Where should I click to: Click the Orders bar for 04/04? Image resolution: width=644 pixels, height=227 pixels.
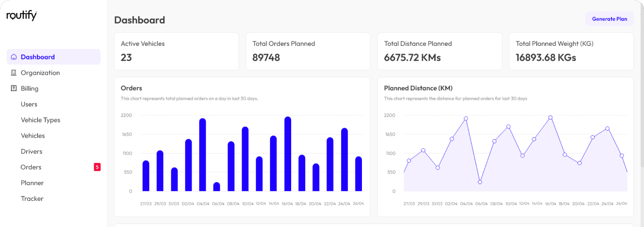click(x=203, y=155)
